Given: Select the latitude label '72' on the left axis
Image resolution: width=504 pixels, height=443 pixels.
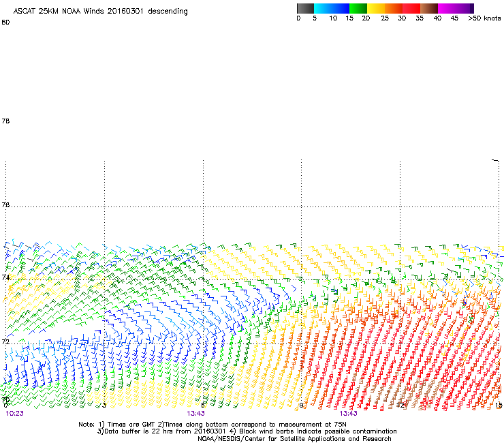Looking at the screenshot, I should (x=5, y=341).
